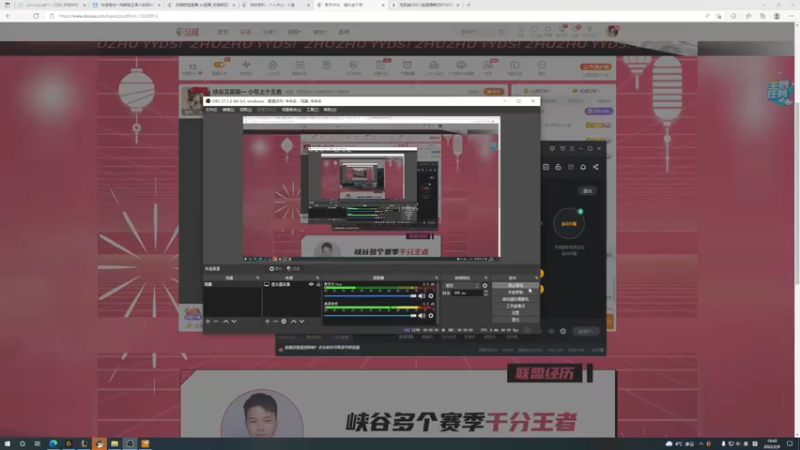The width and height of the screenshot is (800, 450).
Task: Pop out the OBS controls dock
Action: 536,278
